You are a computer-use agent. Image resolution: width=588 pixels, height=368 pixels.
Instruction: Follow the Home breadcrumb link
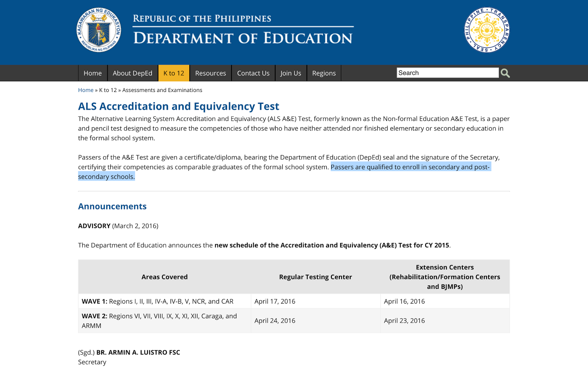click(86, 90)
